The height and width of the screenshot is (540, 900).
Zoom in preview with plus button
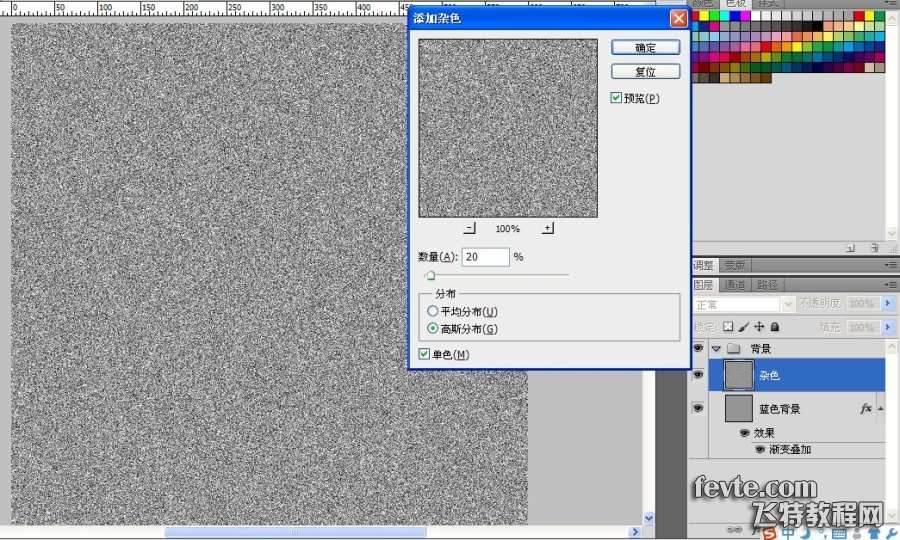[548, 228]
